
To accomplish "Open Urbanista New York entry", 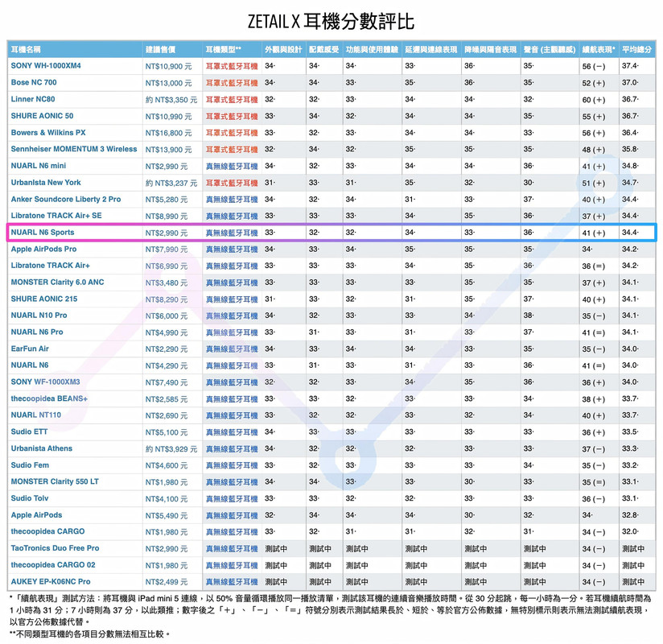I will [x=46, y=183].
